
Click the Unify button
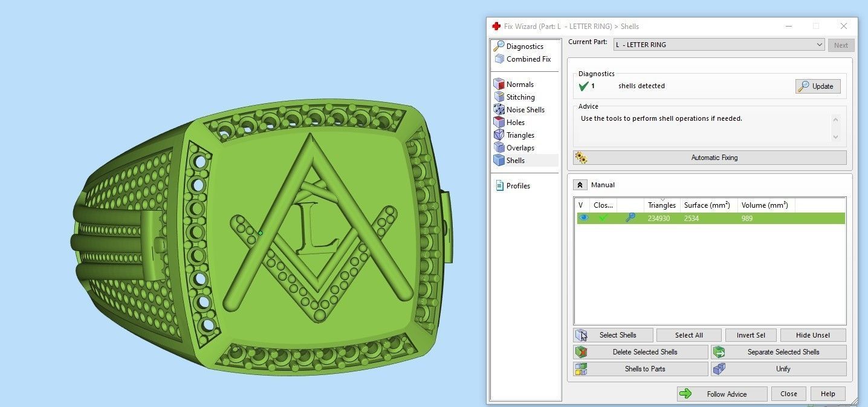[x=779, y=369]
